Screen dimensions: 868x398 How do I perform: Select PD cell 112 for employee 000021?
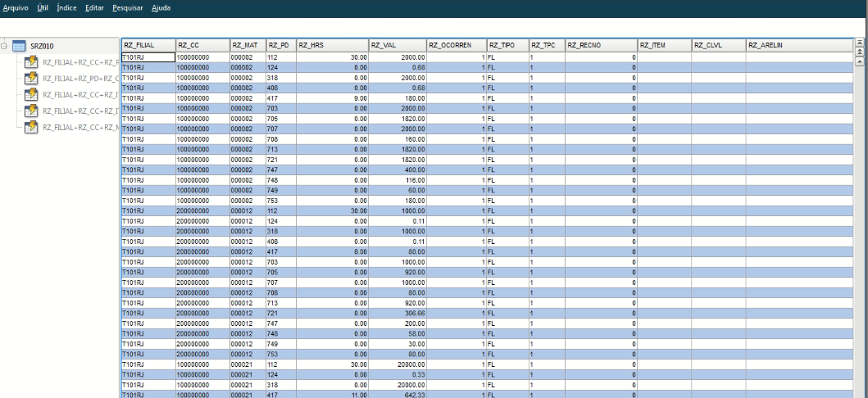point(281,364)
